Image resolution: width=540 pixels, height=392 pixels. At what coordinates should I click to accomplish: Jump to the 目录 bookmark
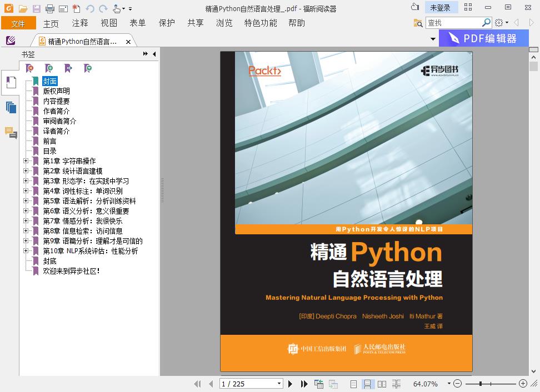click(x=49, y=151)
